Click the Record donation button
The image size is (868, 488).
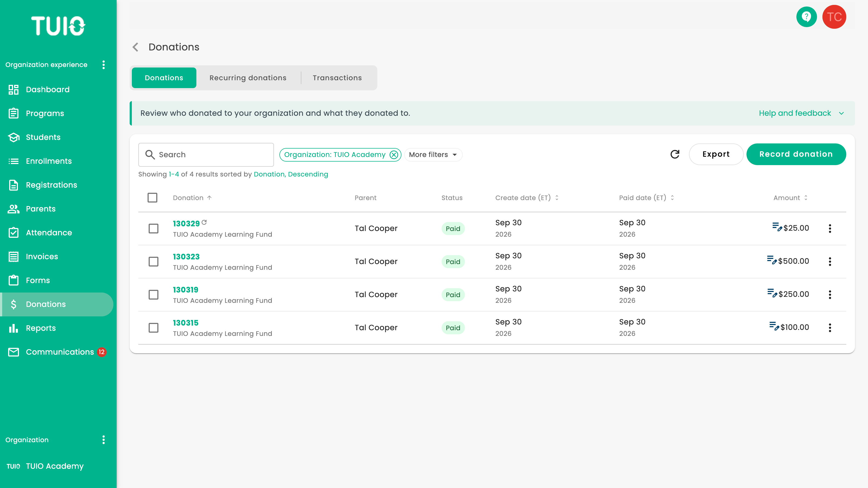(x=796, y=154)
